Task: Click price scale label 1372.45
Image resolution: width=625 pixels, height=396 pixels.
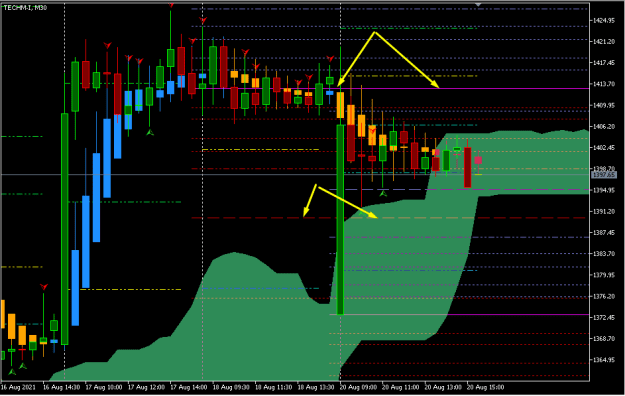Action: coord(604,317)
